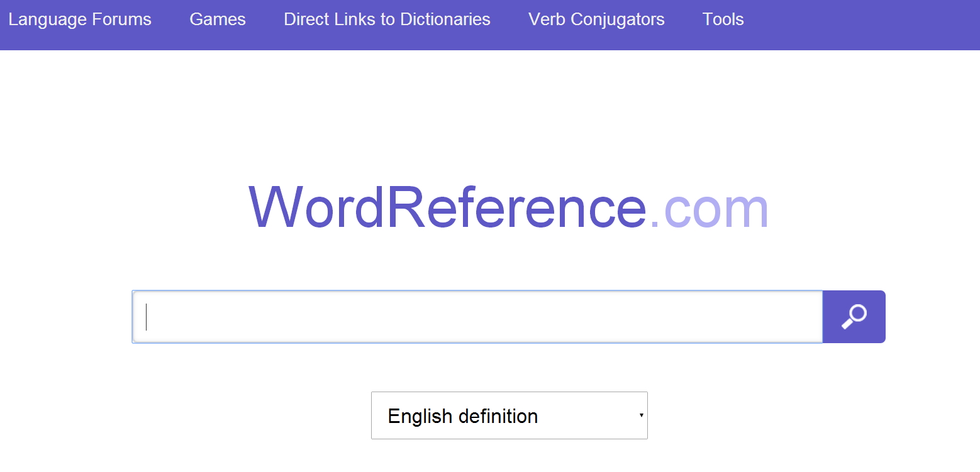This screenshot has height=472, width=980.
Task: Focus the word search input field
Action: click(x=477, y=317)
